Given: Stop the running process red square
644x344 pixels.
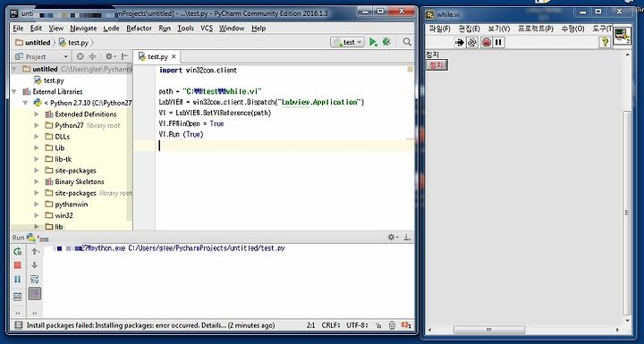Looking at the screenshot, I should (x=18, y=265).
